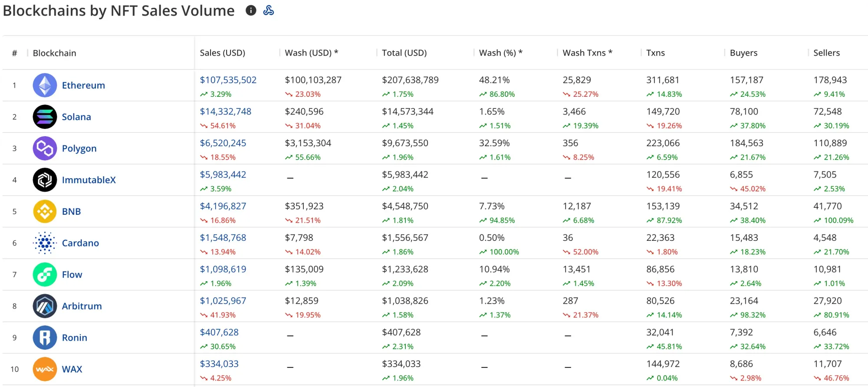Click the # rank column header

pyautogui.click(x=14, y=53)
